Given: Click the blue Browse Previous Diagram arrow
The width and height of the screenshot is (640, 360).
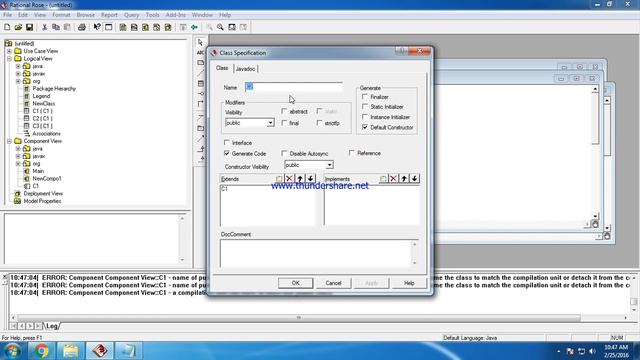Looking at the screenshot, I should click(194, 27).
